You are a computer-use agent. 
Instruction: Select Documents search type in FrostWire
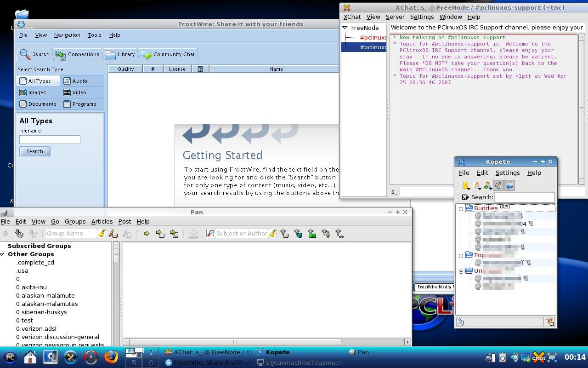(38, 104)
